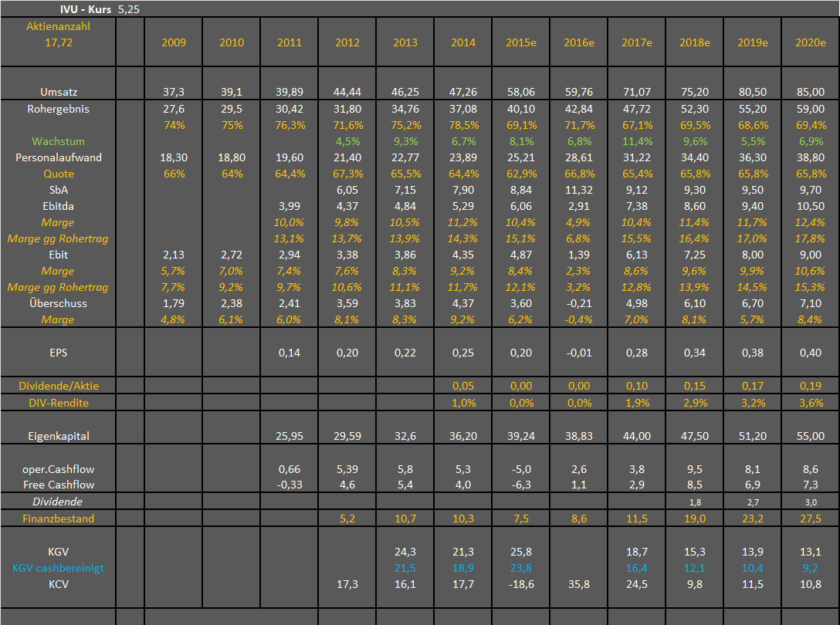Click the Ebitda row label
The height and width of the screenshot is (625, 840).
pos(59,206)
